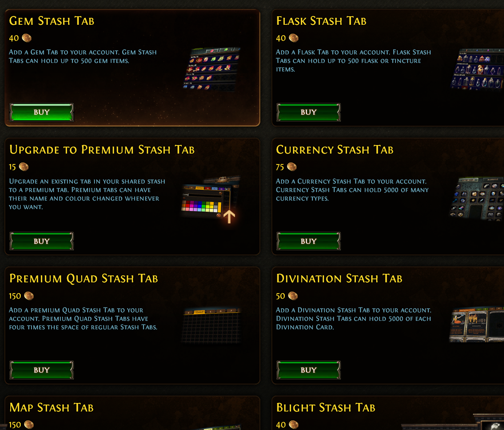Open the Blight Stash Tab title

[x=326, y=407]
